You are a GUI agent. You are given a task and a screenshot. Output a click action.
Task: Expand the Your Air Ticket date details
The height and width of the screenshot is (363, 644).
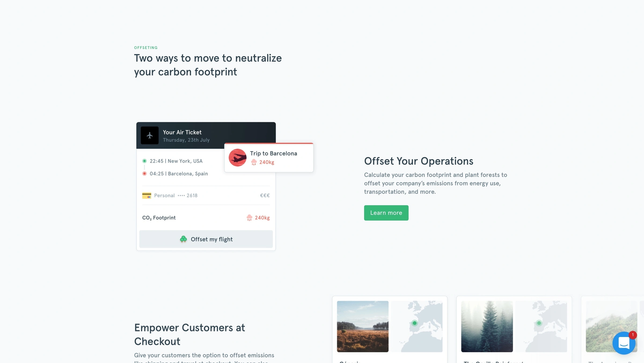(x=186, y=140)
